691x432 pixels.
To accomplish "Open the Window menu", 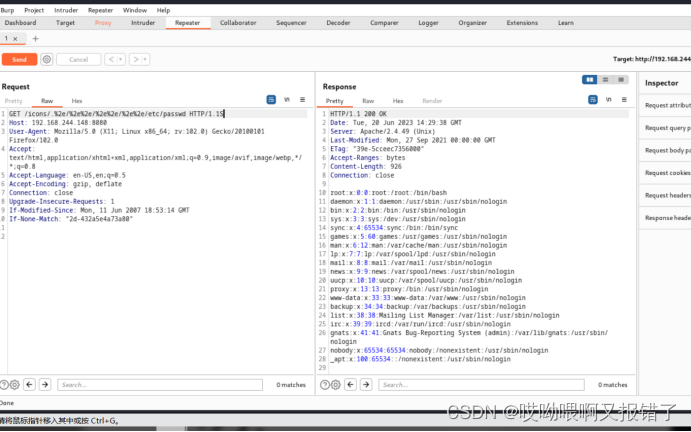I will tap(135, 10).
